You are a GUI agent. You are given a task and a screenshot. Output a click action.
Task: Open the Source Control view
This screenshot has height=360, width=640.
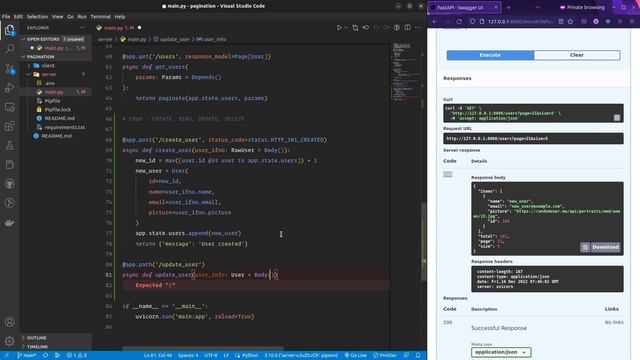[x=9, y=68]
